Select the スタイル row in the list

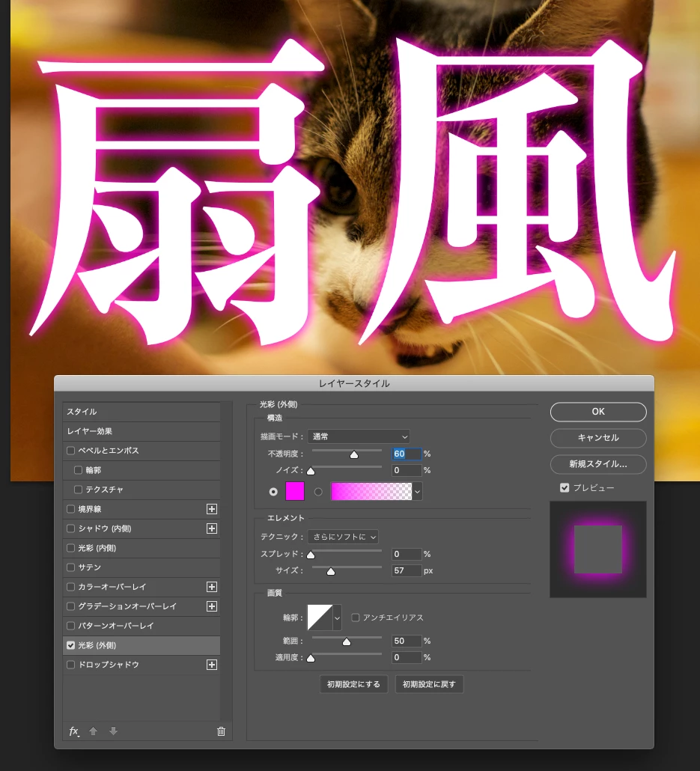pyautogui.click(x=141, y=412)
